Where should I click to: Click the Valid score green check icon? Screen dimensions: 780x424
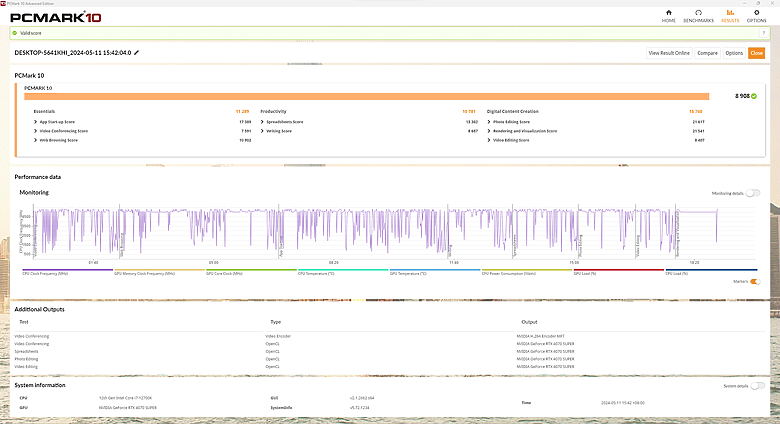[14, 33]
